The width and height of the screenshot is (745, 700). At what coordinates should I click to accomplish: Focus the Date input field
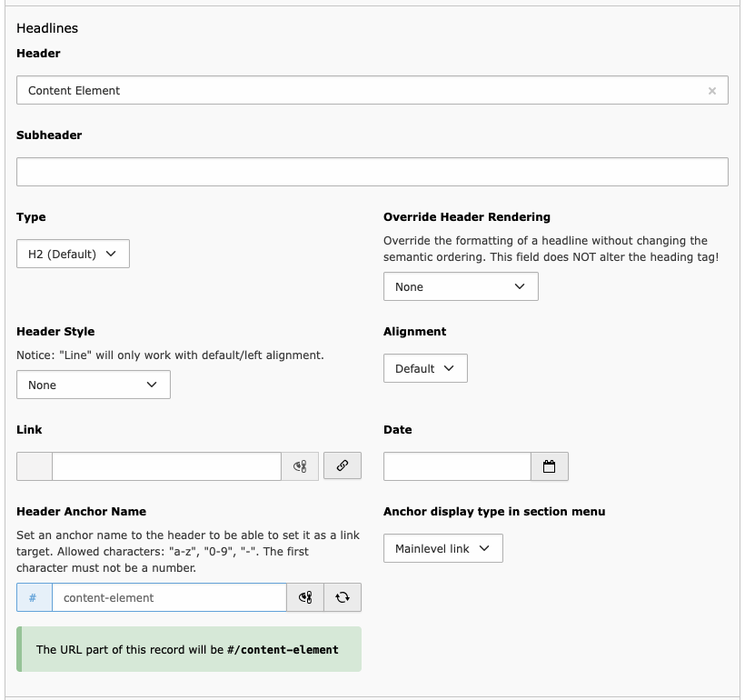456,466
